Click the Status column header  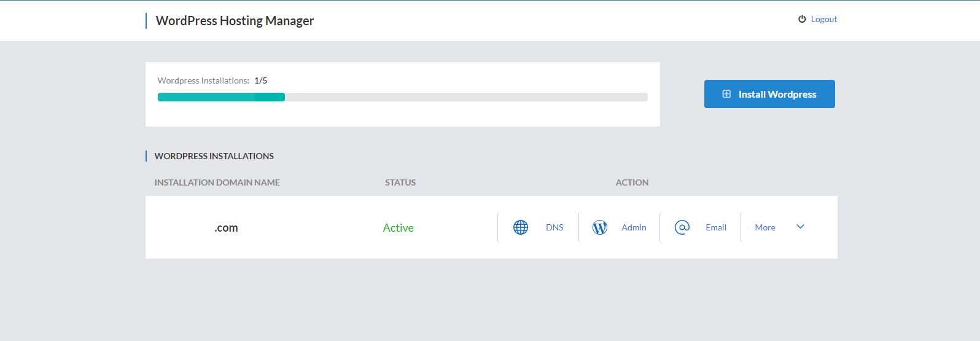coord(400,182)
